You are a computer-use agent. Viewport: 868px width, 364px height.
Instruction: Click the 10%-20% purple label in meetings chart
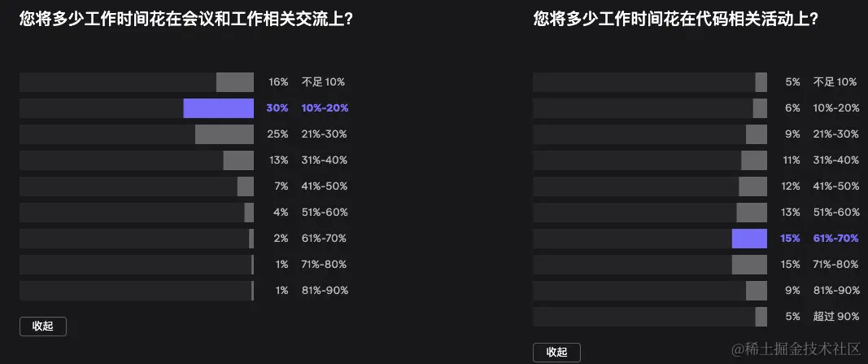click(325, 108)
